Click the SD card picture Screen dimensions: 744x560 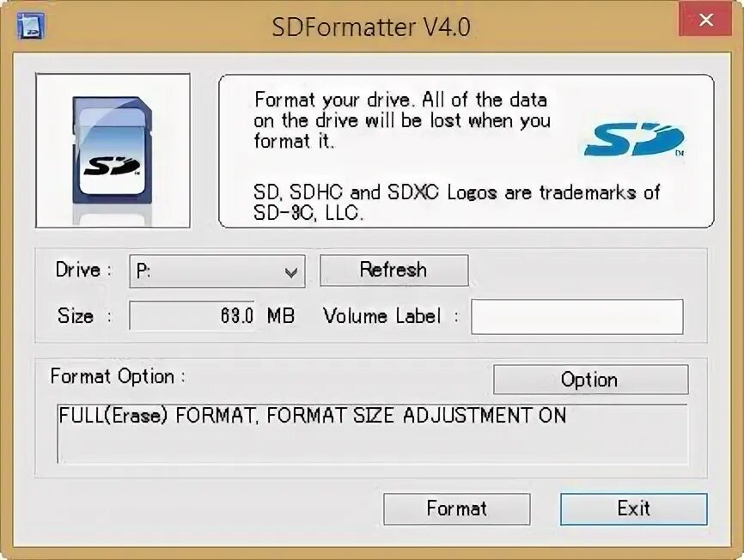[x=113, y=151]
